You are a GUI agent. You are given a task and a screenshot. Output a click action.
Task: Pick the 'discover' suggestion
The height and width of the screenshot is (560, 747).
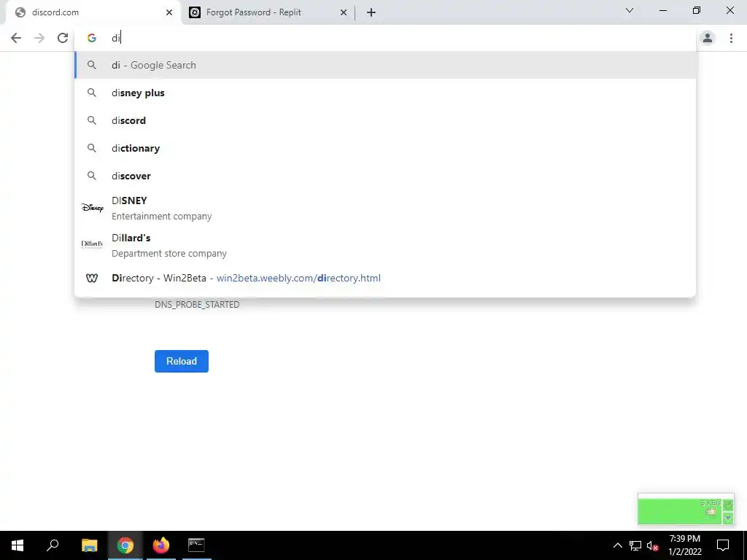point(385,176)
